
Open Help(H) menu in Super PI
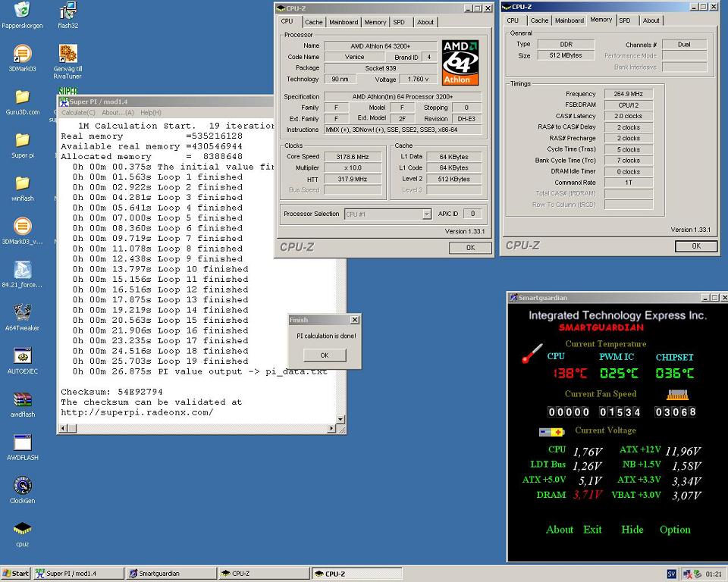coord(150,113)
